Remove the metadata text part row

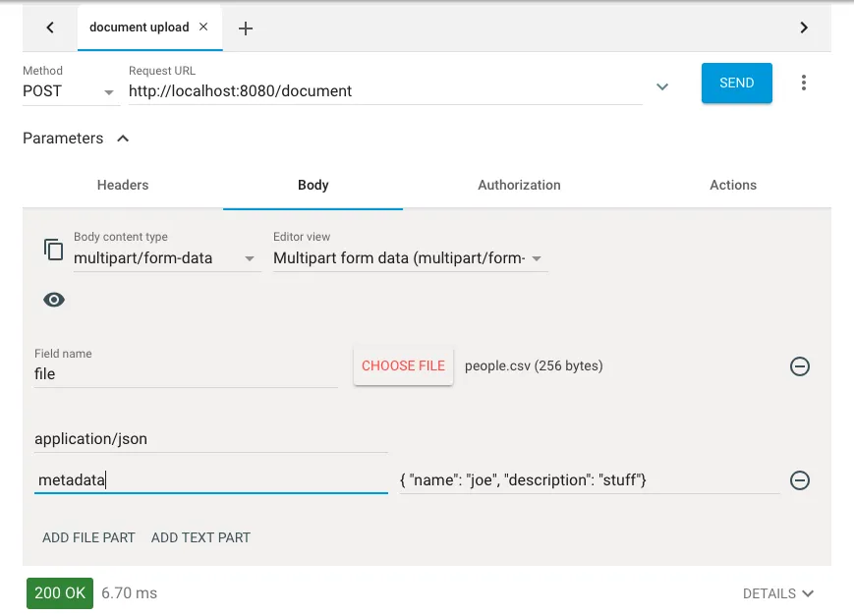(x=800, y=480)
